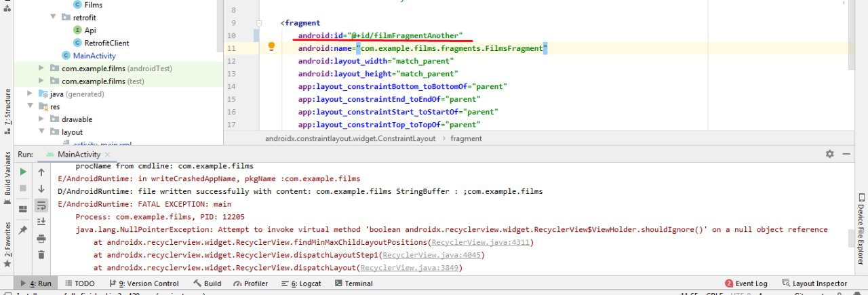Open the Build tool window
The width and height of the screenshot is (868, 295).
[x=208, y=283]
